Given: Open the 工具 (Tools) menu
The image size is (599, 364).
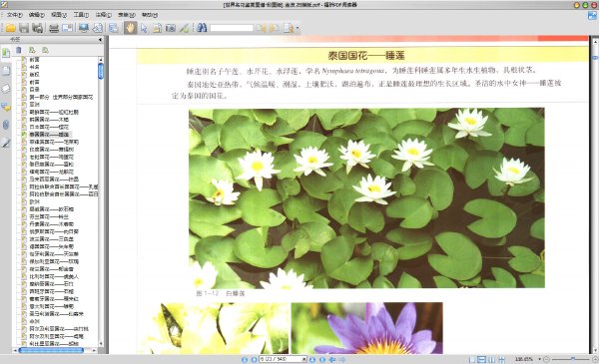Looking at the screenshot, I should click(81, 15).
